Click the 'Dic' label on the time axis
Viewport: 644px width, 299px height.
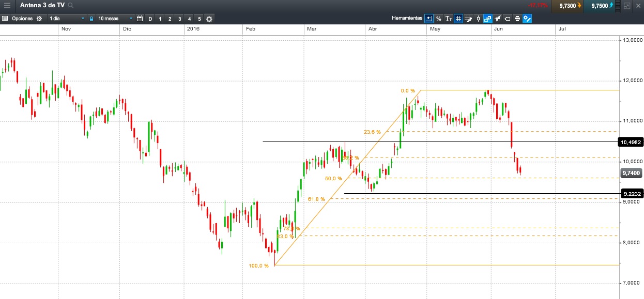(x=127, y=29)
